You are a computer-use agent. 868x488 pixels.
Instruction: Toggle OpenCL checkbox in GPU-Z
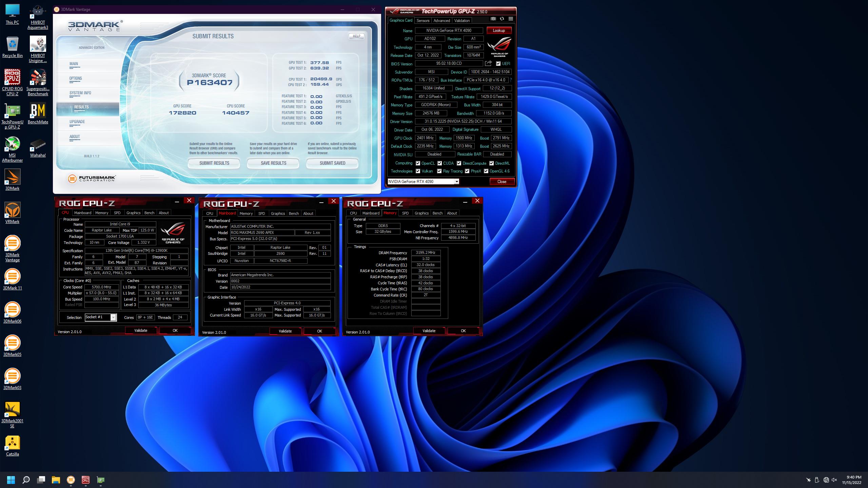pyautogui.click(x=418, y=163)
